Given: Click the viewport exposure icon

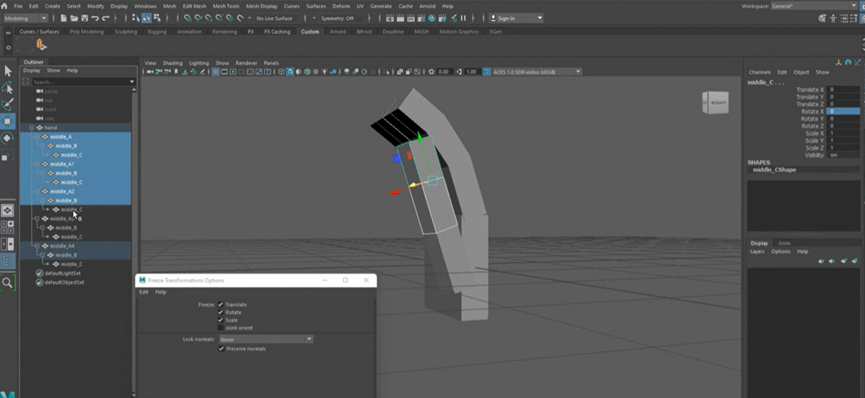Looking at the screenshot, I should [431, 72].
